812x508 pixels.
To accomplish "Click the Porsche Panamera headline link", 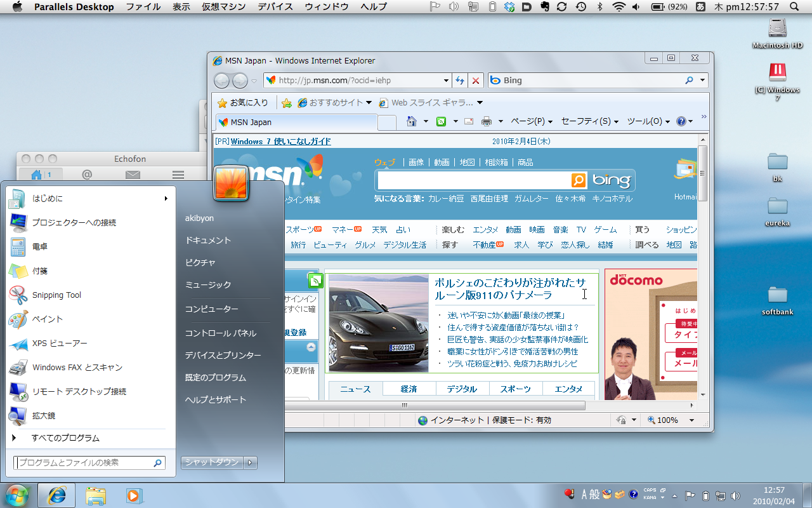I will pyautogui.click(x=510, y=289).
